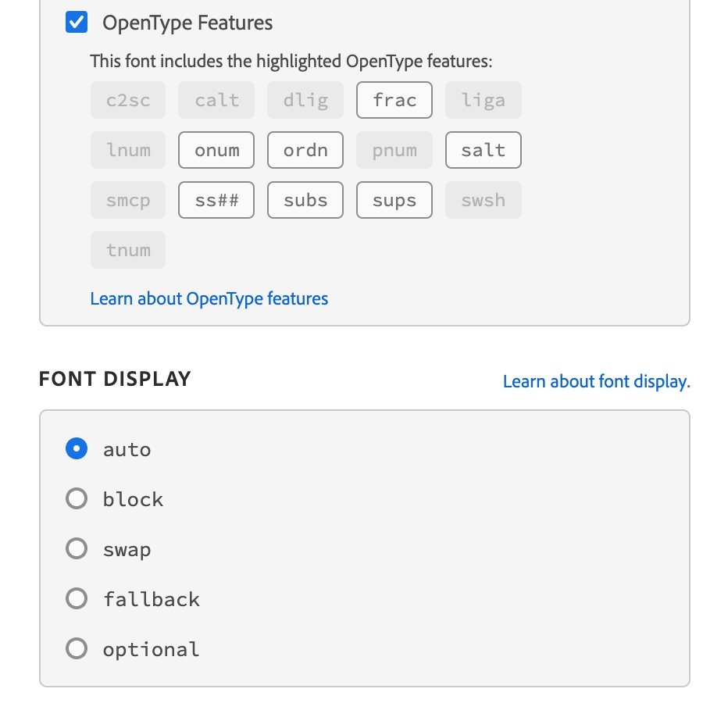Screen dimensions: 728x728
Task: Click the frac feature tag
Action: (394, 100)
